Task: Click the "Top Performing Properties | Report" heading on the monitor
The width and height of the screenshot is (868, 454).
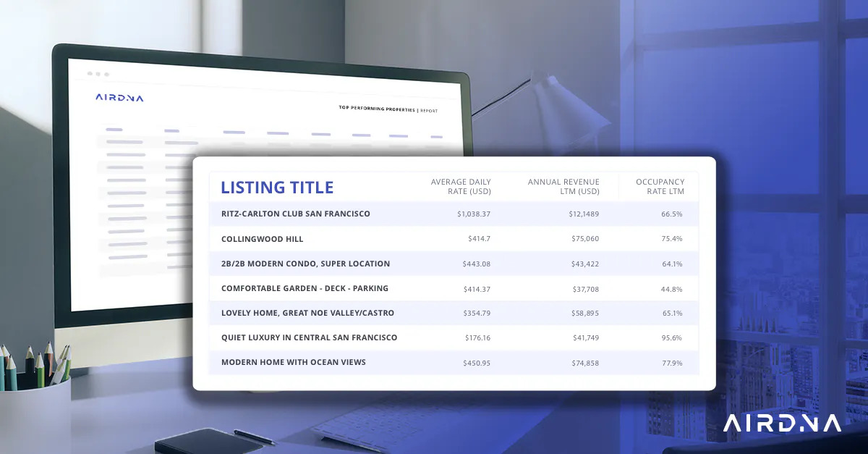Action: (388, 109)
